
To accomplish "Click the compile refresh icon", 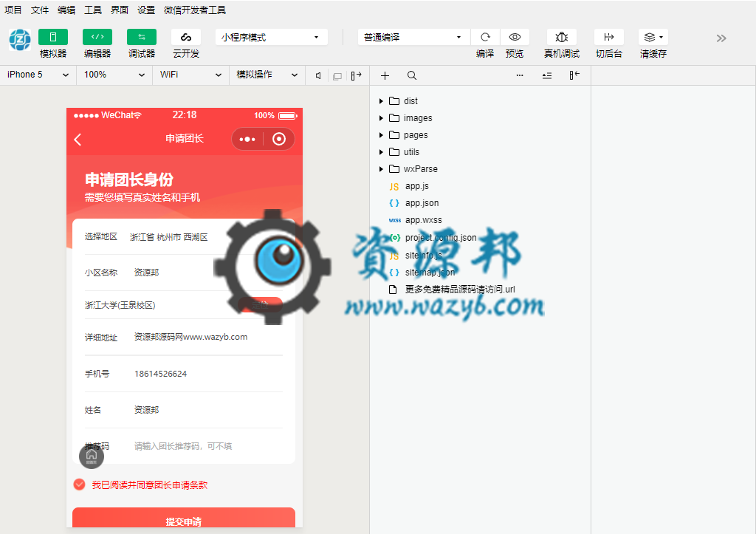I will (x=485, y=37).
